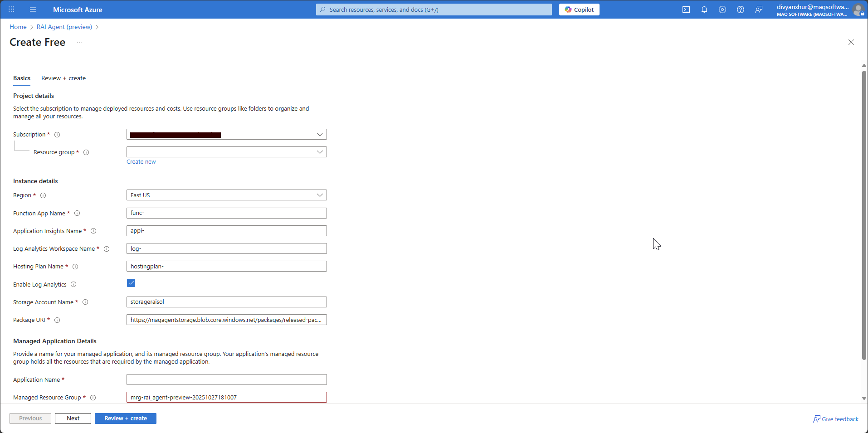The height and width of the screenshot is (433, 868).
Task: Show info tooltip for Resource group
Action: coord(86,152)
